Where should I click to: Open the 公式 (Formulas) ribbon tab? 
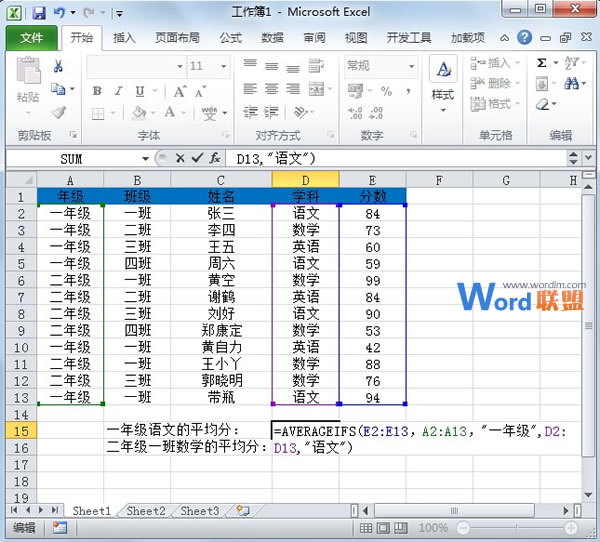point(230,38)
